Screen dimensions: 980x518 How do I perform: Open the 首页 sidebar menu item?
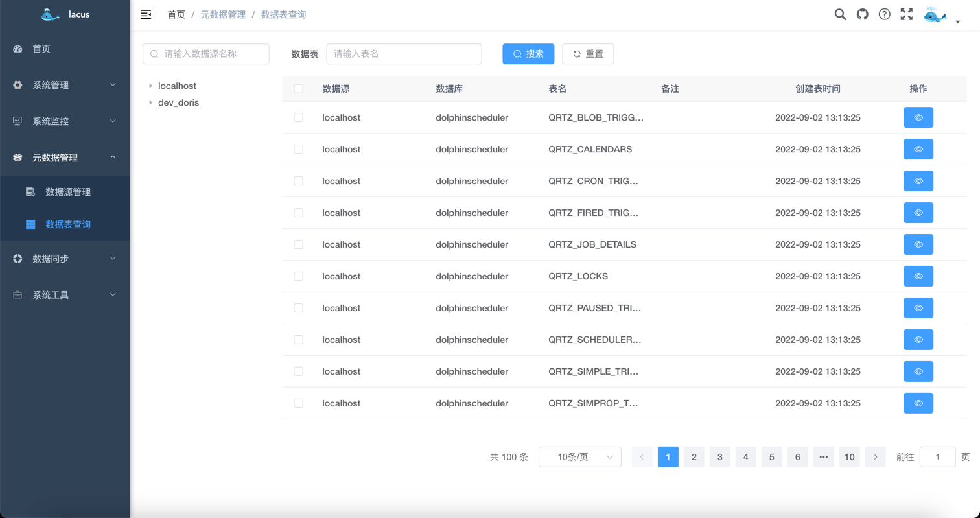click(65, 49)
